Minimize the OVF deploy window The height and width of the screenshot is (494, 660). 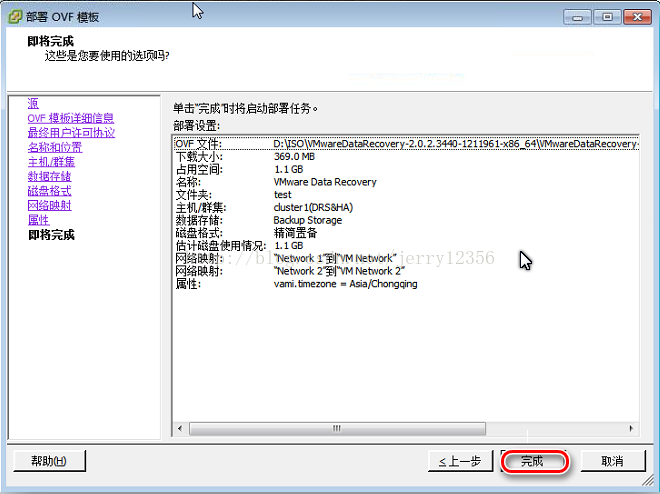click(578, 17)
